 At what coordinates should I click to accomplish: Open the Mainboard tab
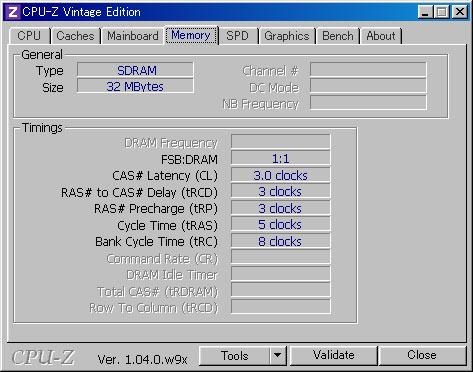(x=133, y=36)
